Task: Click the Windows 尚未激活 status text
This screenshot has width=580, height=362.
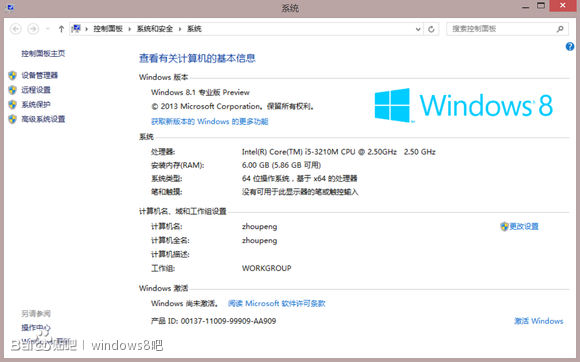Action: click(184, 304)
